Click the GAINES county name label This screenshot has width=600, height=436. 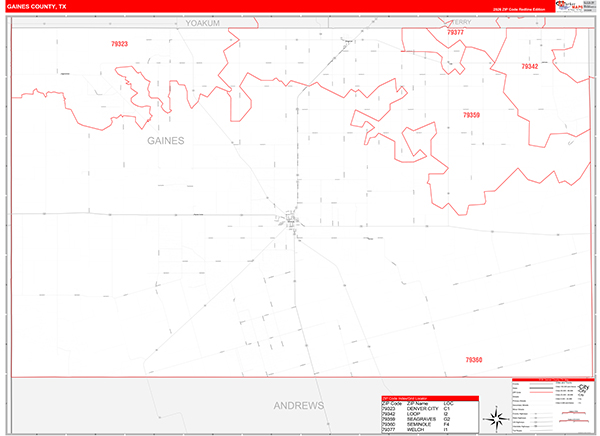(x=166, y=141)
